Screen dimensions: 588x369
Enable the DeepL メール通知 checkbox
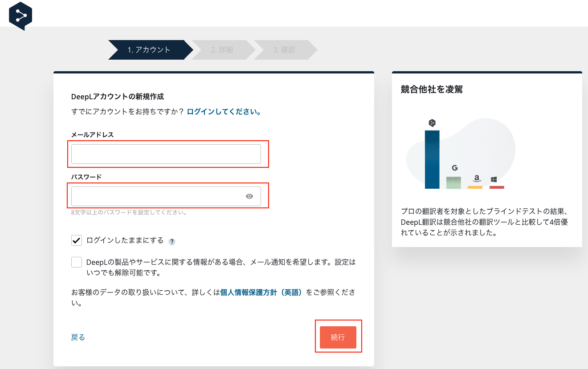point(77,262)
